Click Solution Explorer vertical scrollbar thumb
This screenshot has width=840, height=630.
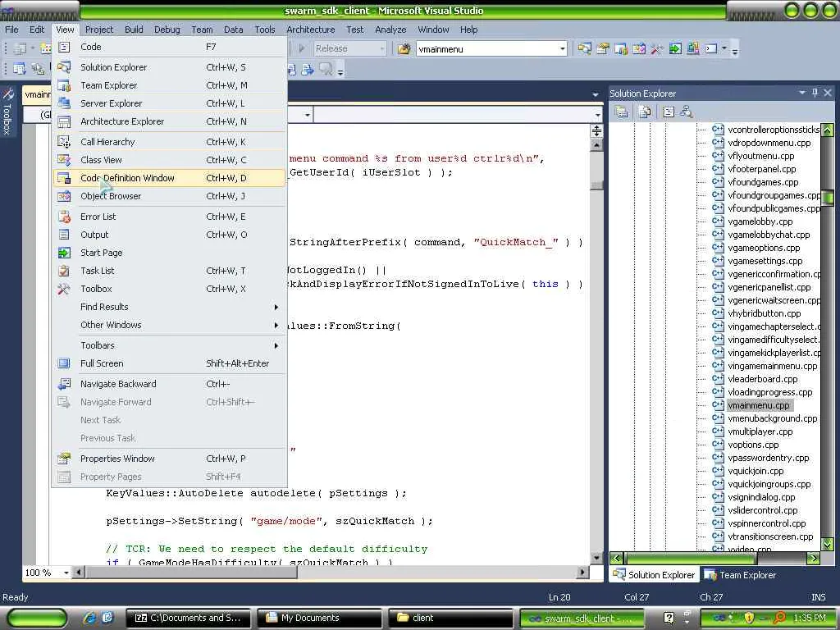(x=828, y=198)
